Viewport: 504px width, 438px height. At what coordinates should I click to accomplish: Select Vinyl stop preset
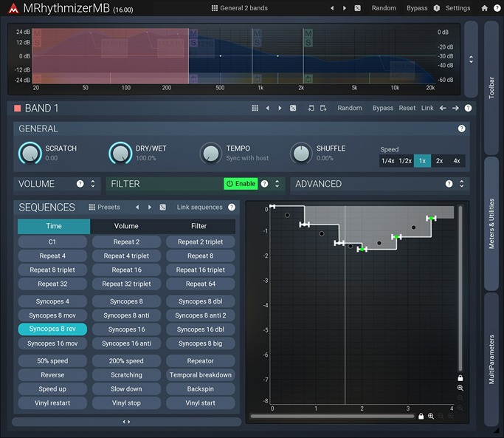coord(126,403)
